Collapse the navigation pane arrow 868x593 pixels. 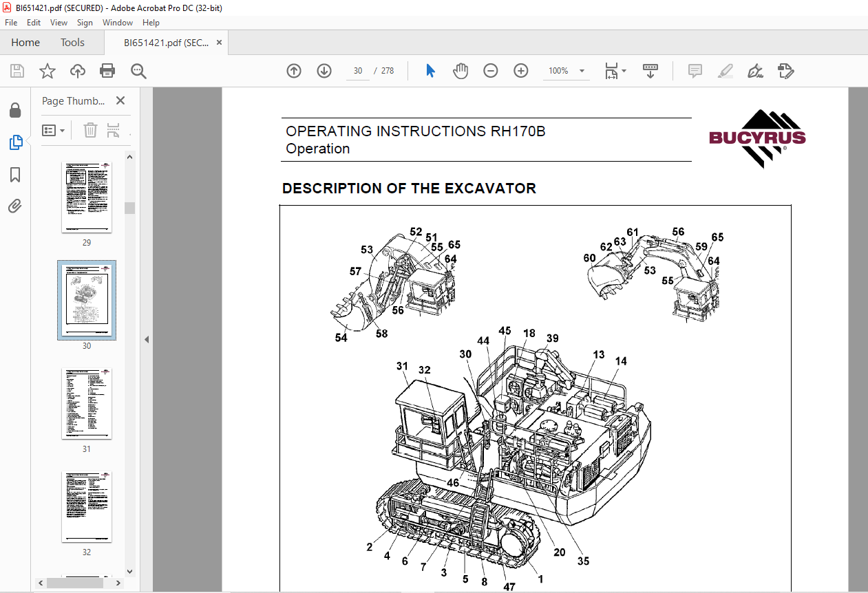click(146, 339)
